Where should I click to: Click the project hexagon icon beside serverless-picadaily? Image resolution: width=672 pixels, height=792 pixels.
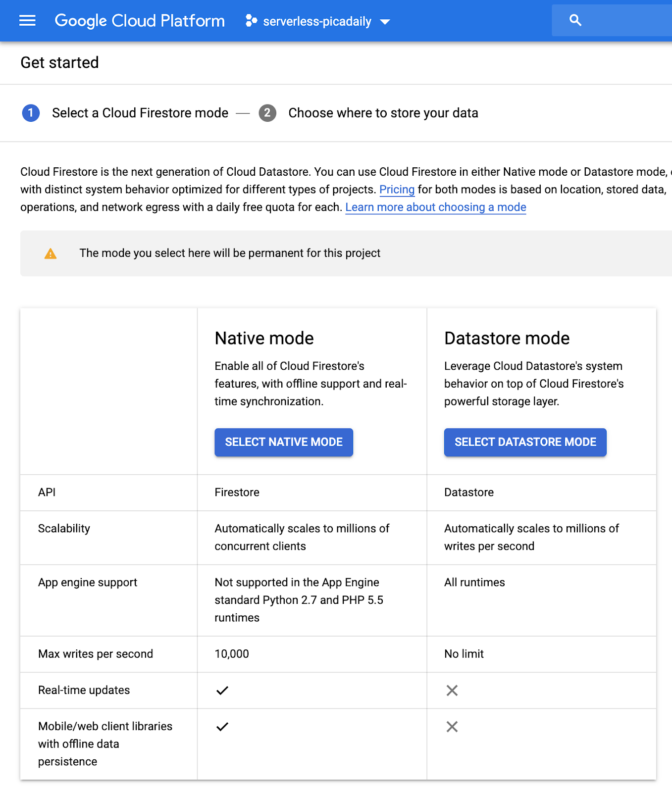pos(251,21)
